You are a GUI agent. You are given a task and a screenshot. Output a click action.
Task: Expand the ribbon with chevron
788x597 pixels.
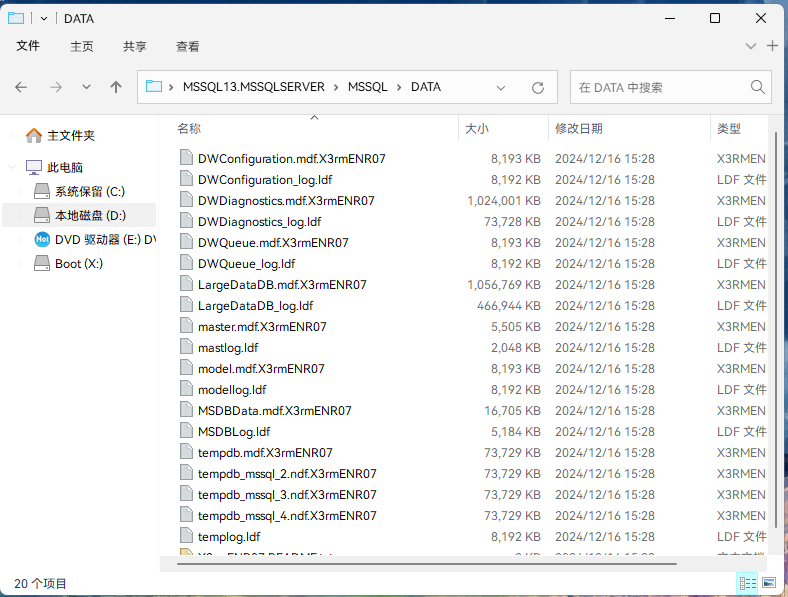pos(751,46)
